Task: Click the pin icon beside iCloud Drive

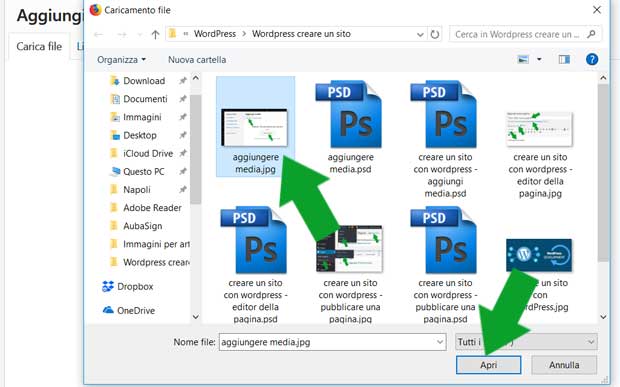Action: 182,153
